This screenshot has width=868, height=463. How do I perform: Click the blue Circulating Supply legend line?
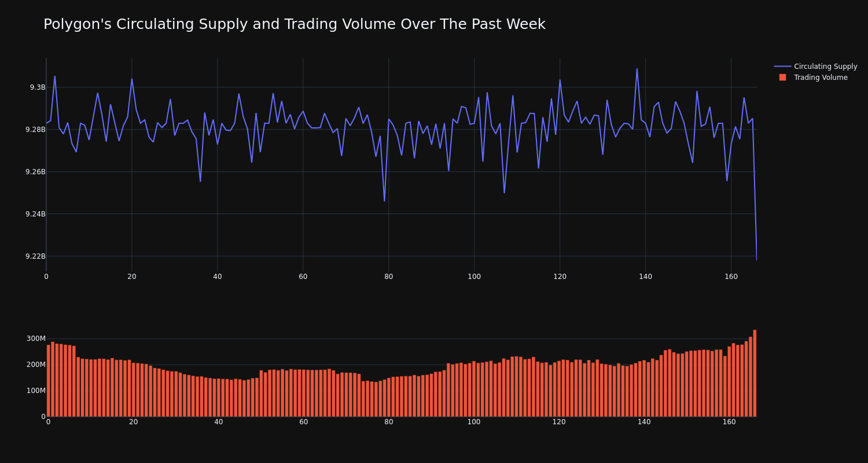click(x=782, y=67)
